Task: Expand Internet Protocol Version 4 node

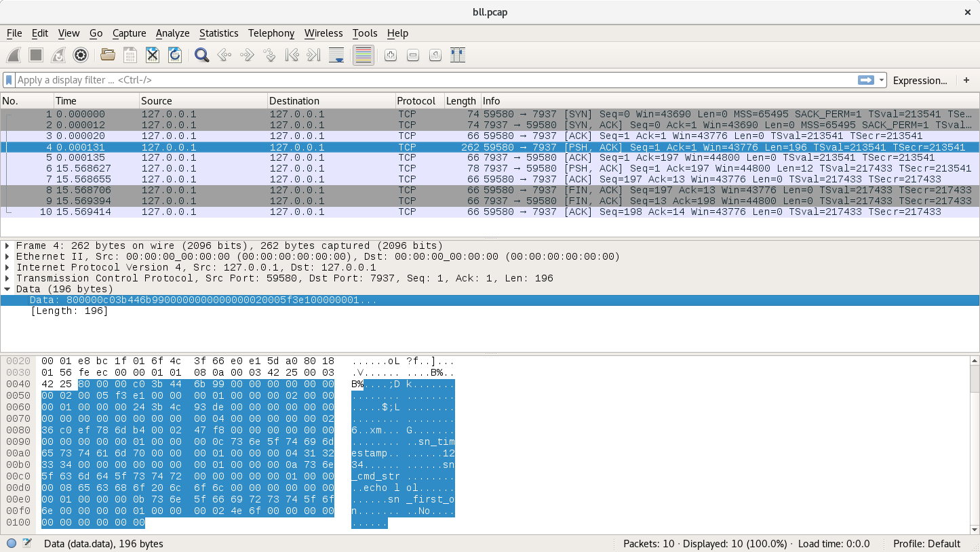Action: point(7,267)
